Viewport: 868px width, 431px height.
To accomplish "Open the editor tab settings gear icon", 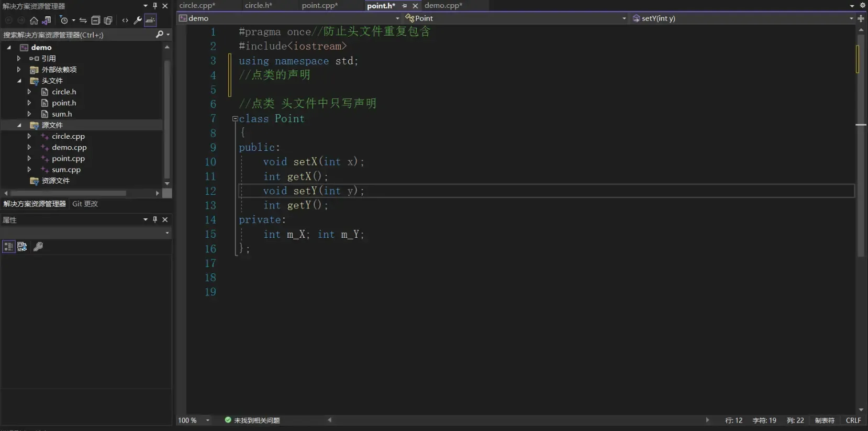I will 863,5.
